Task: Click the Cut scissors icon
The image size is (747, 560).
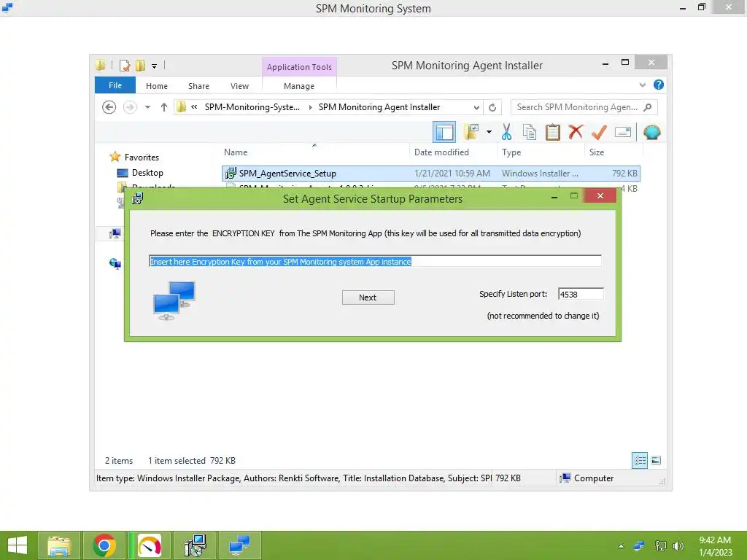Action: pos(506,132)
